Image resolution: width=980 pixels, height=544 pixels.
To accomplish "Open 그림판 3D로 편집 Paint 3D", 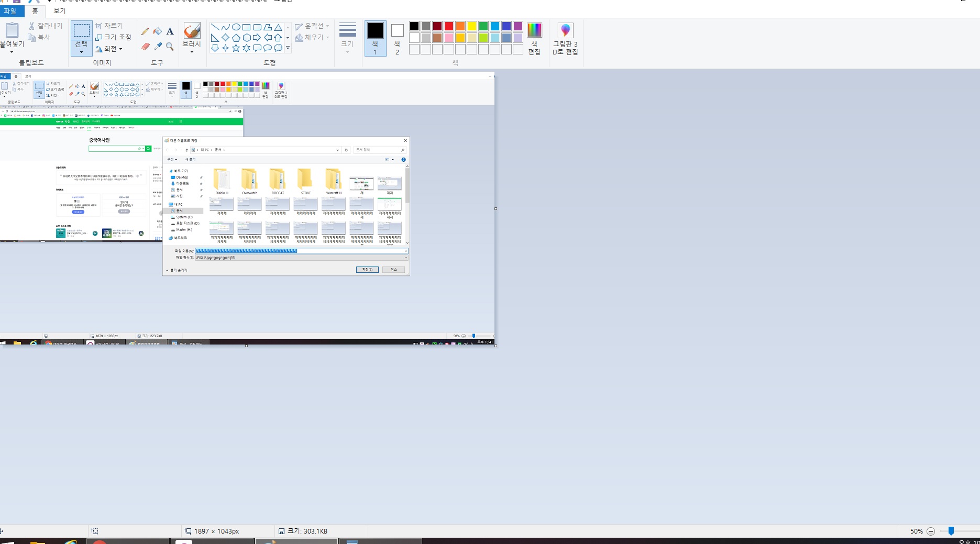I will coord(565,39).
